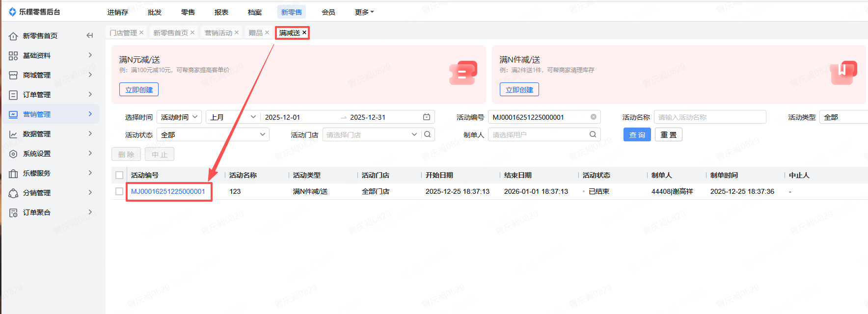Open activity link MJ00016251225000001
Viewport: 868px width, 314px height.
(x=168, y=191)
